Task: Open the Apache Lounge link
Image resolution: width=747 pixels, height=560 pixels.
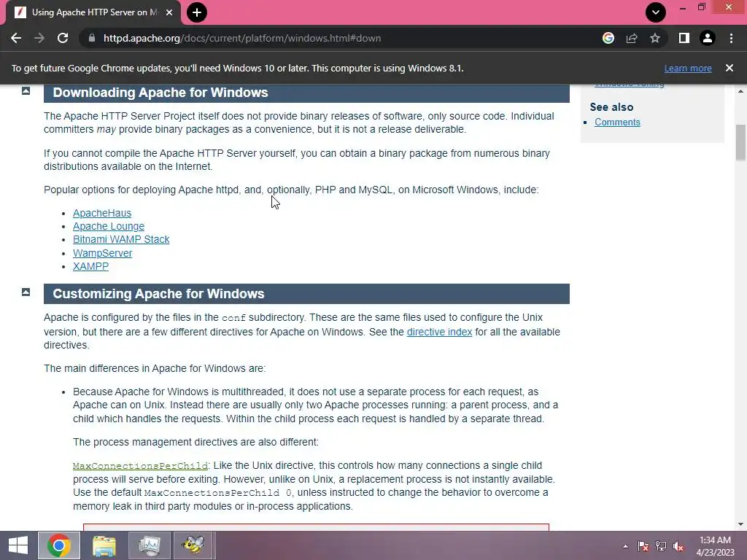Action: (x=109, y=226)
